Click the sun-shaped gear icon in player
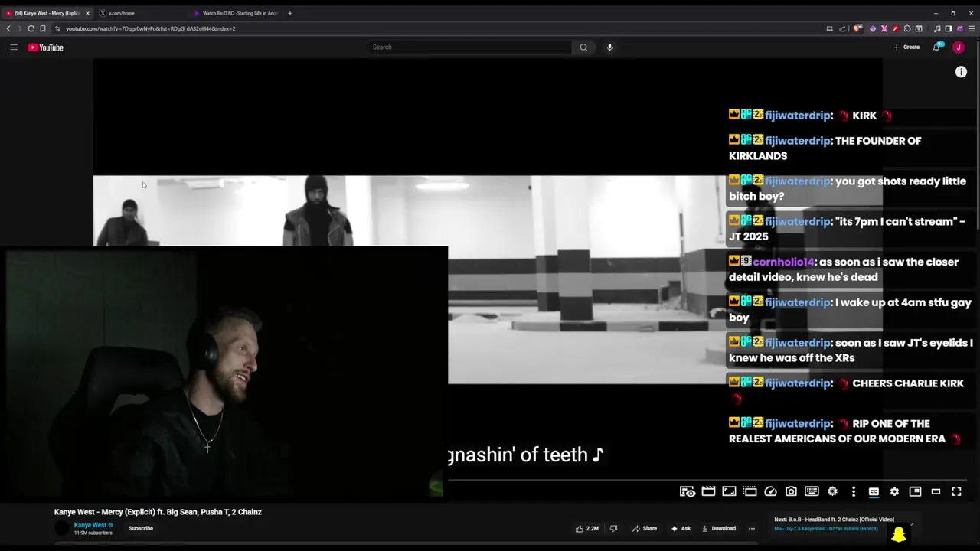Image resolution: width=980 pixels, height=551 pixels. point(832,491)
